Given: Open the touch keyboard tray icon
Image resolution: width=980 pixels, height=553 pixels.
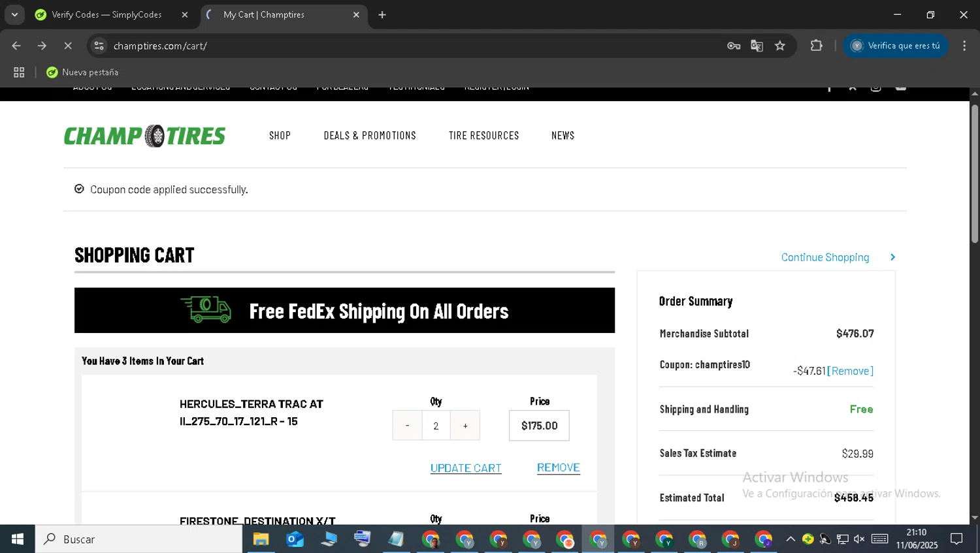Looking at the screenshot, I should [880, 539].
